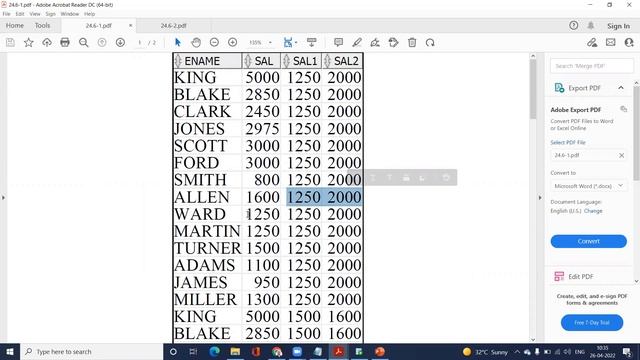Zoom in with plus icon
Screen dimensions: 640x360
[233, 42]
